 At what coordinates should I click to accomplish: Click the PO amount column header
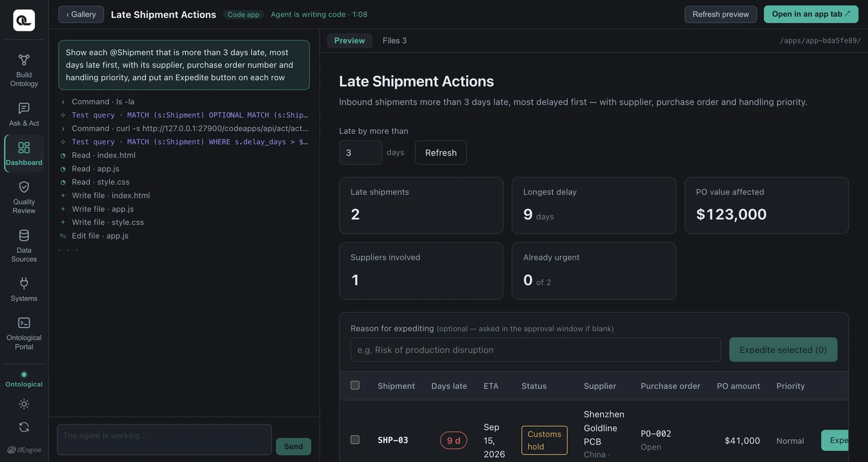coord(738,386)
